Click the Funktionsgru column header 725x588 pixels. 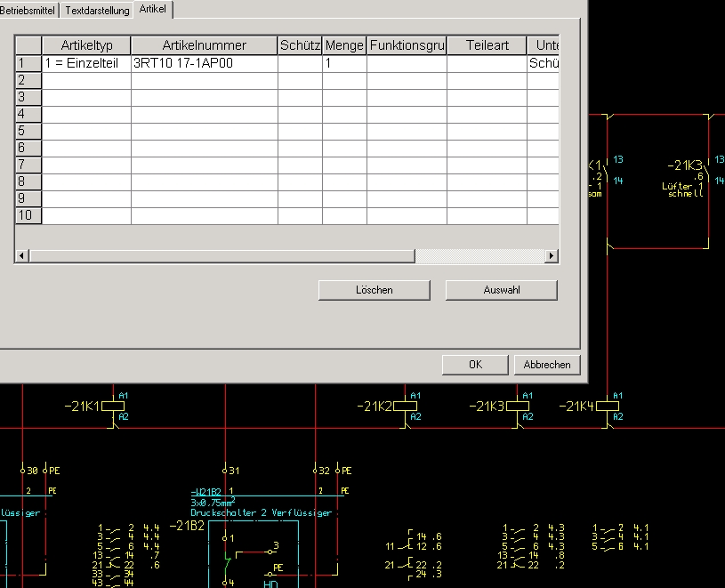(407, 45)
